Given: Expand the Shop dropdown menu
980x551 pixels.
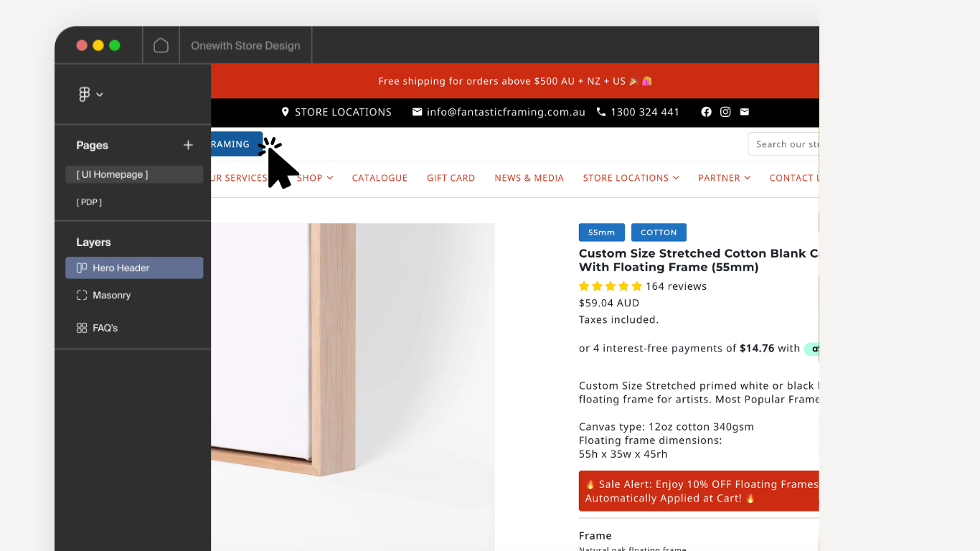Looking at the screenshot, I should tap(316, 178).
